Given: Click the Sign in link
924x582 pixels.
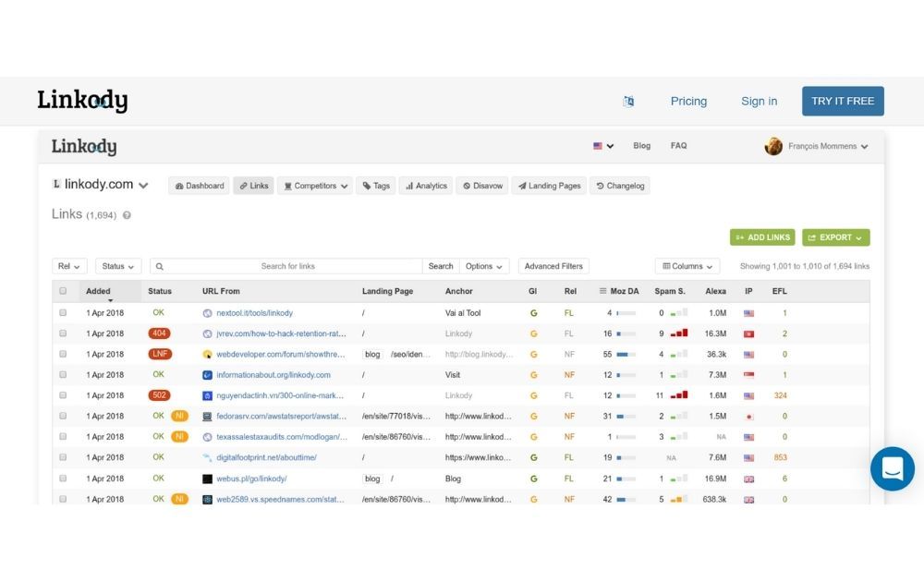Looking at the screenshot, I should click(759, 102).
